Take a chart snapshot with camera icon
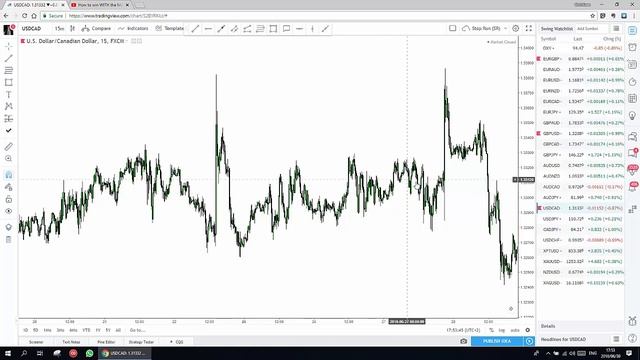This screenshot has width=640, height=360. 464,341
